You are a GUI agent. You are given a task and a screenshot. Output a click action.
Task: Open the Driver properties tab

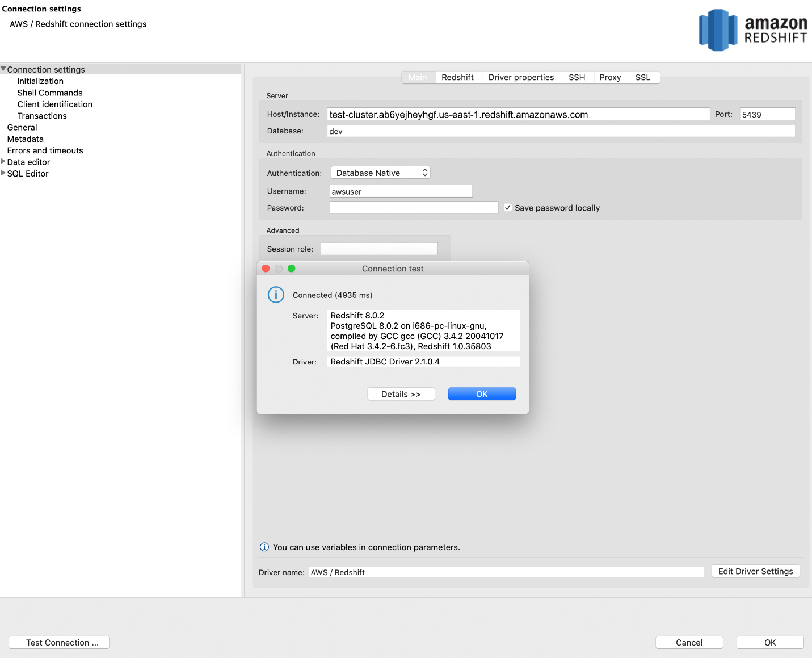click(521, 77)
